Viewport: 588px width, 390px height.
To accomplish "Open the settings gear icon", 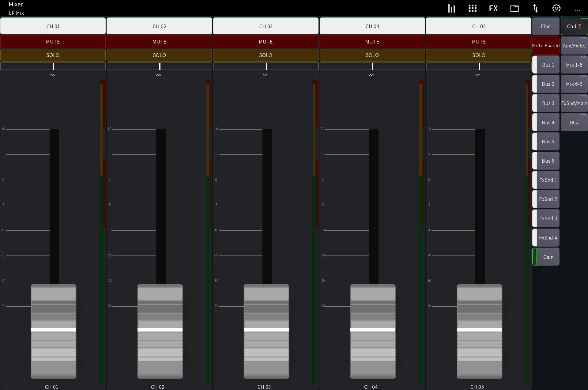I will (556, 8).
